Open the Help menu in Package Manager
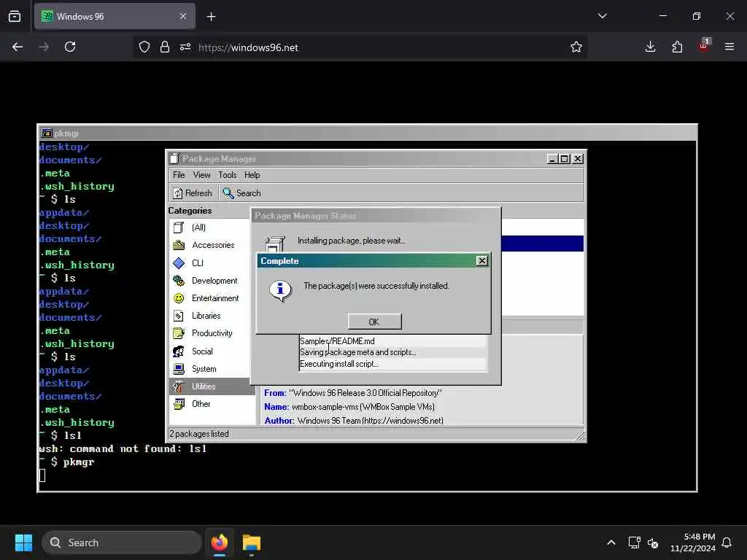The width and height of the screenshot is (747, 560). point(252,175)
